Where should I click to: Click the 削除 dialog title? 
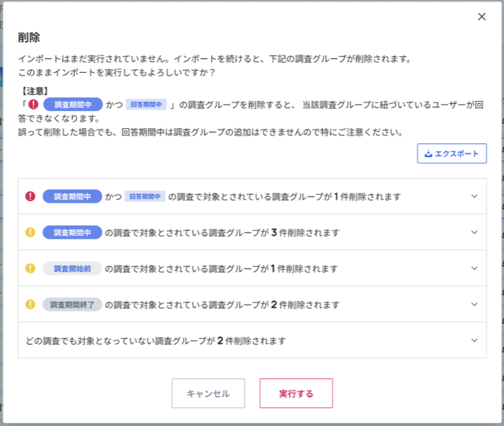click(x=29, y=38)
